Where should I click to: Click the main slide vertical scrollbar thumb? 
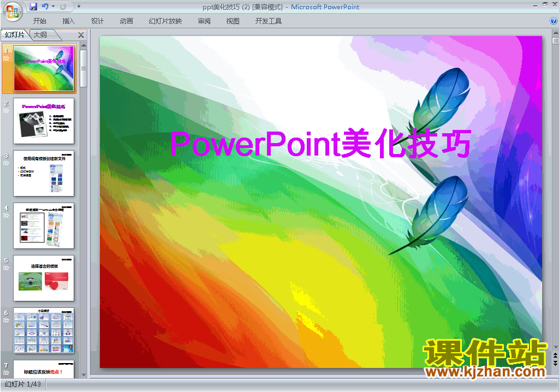[555, 40]
